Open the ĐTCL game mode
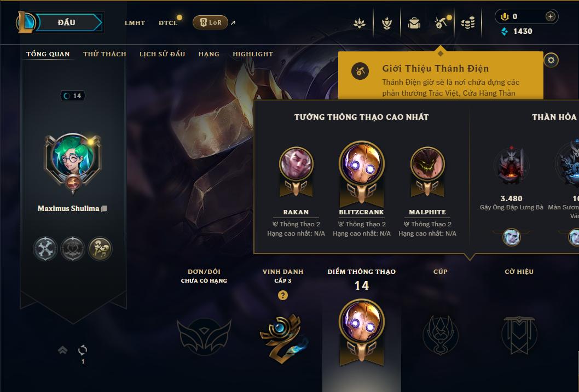Viewport: 579px width, 392px height. [x=168, y=23]
